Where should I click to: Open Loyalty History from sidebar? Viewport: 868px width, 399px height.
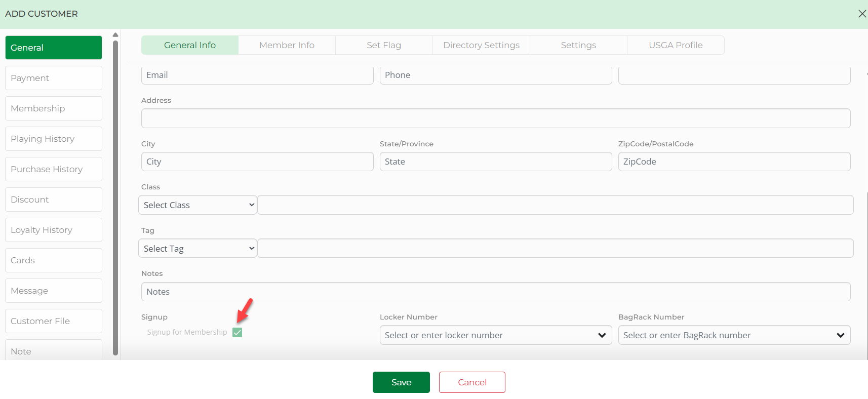click(54, 230)
